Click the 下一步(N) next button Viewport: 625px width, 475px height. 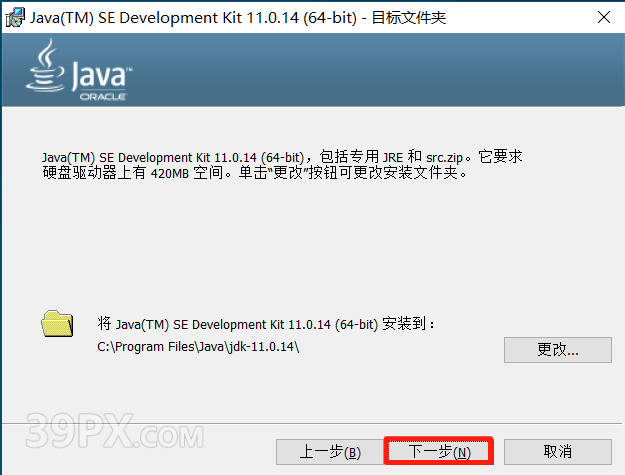[x=438, y=451]
